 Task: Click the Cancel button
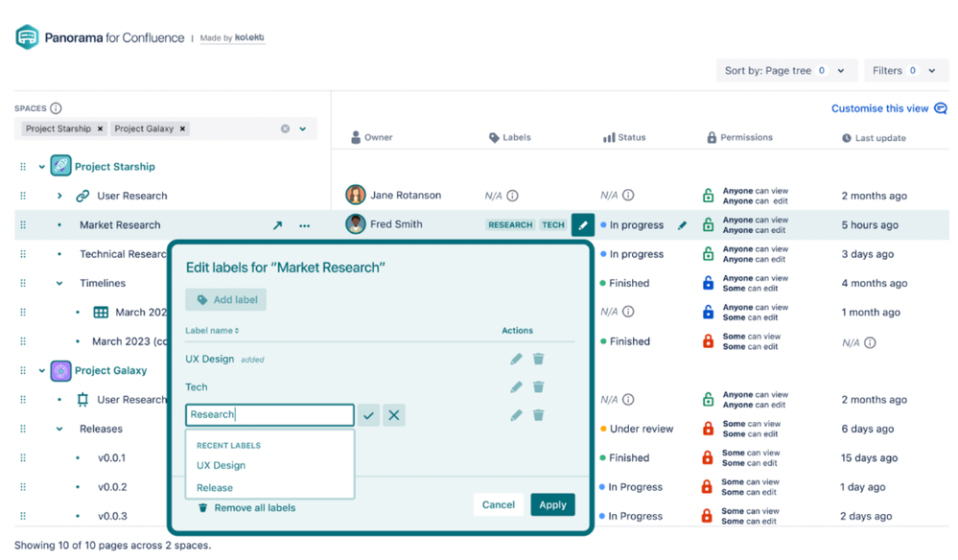click(499, 505)
